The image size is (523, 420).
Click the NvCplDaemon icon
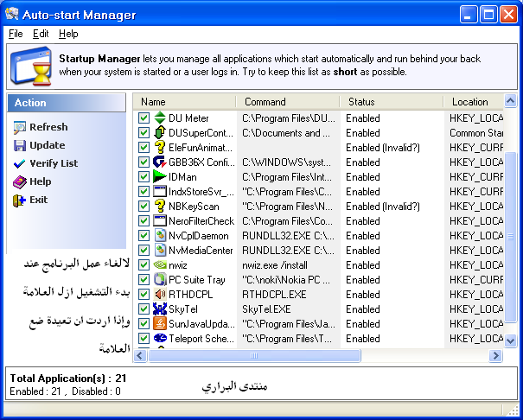pos(160,235)
